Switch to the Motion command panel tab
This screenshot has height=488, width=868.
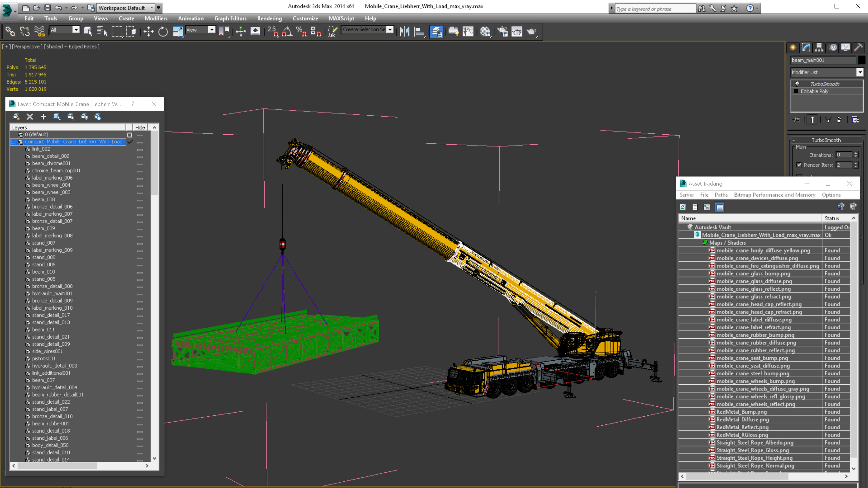(x=833, y=48)
